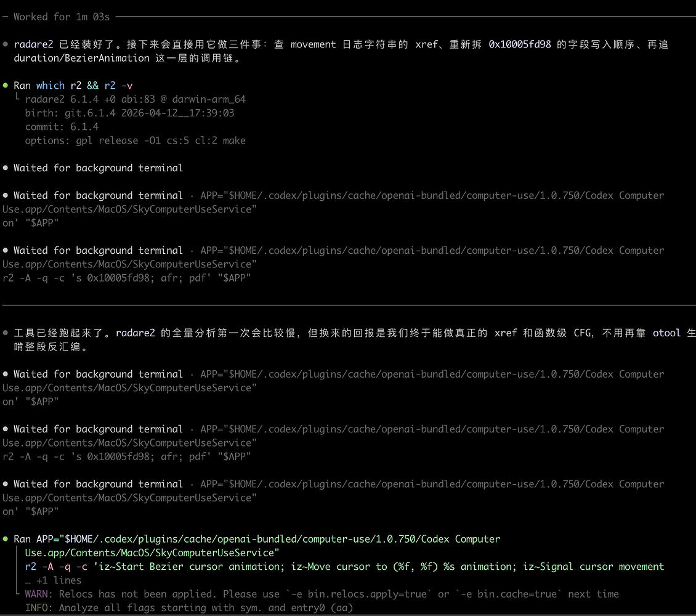The height and width of the screenshot is (616, 696).
Task: Click the 'Worked for 1m 03s' header text
Action: point(61,17)
